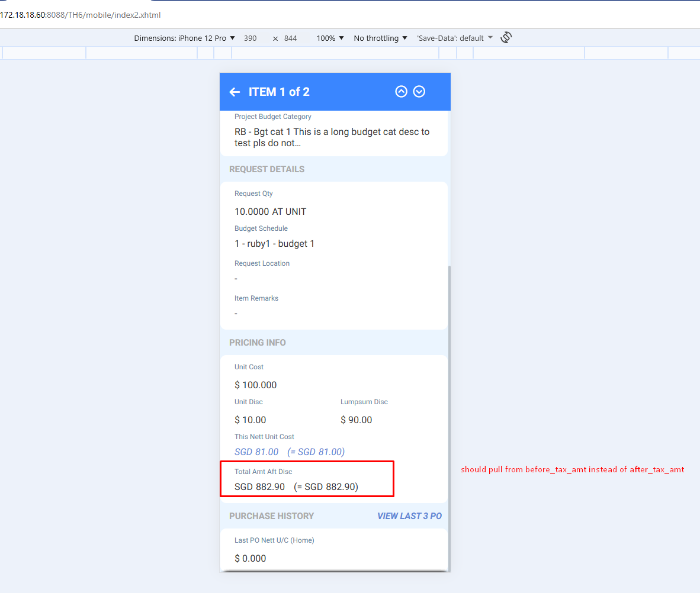Click the back arrow in header

click(x=235, y=92)
